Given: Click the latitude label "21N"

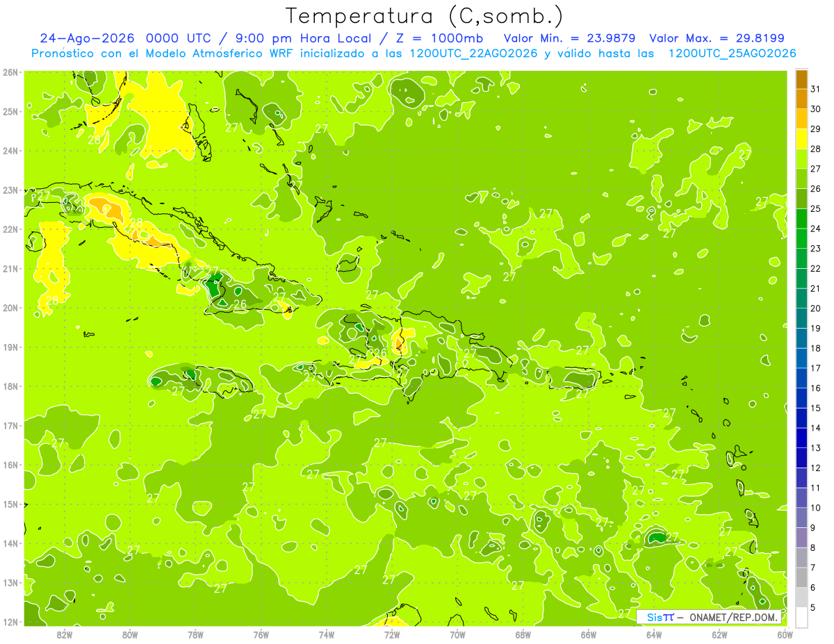Looking at the screenshot, I should pos(10,269).
